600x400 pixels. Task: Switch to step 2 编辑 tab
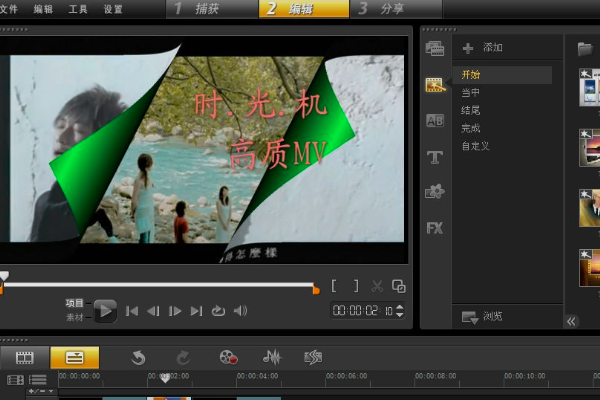pos(304,9)
